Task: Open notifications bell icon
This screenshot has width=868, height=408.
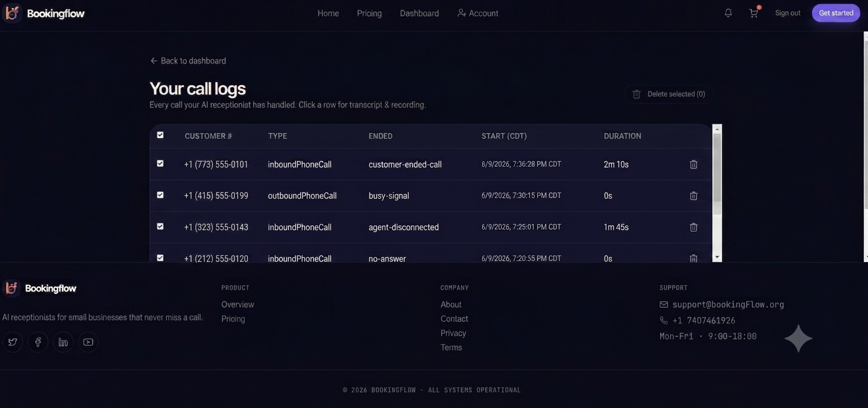Action: [x=728, y=13]
